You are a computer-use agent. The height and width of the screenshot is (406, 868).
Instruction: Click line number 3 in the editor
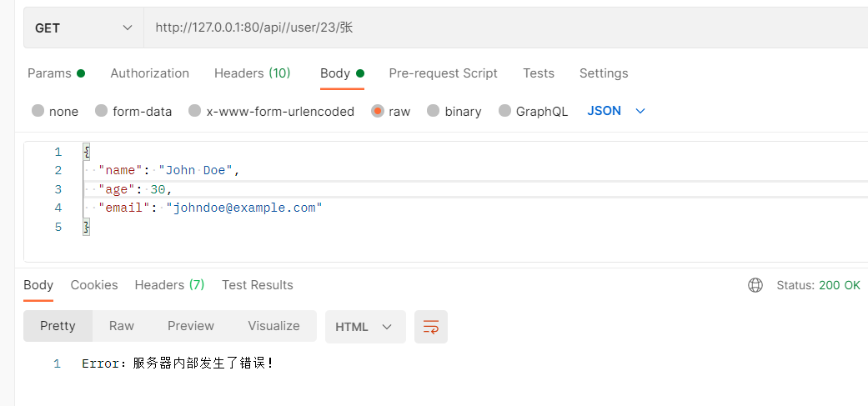[58, 190]
